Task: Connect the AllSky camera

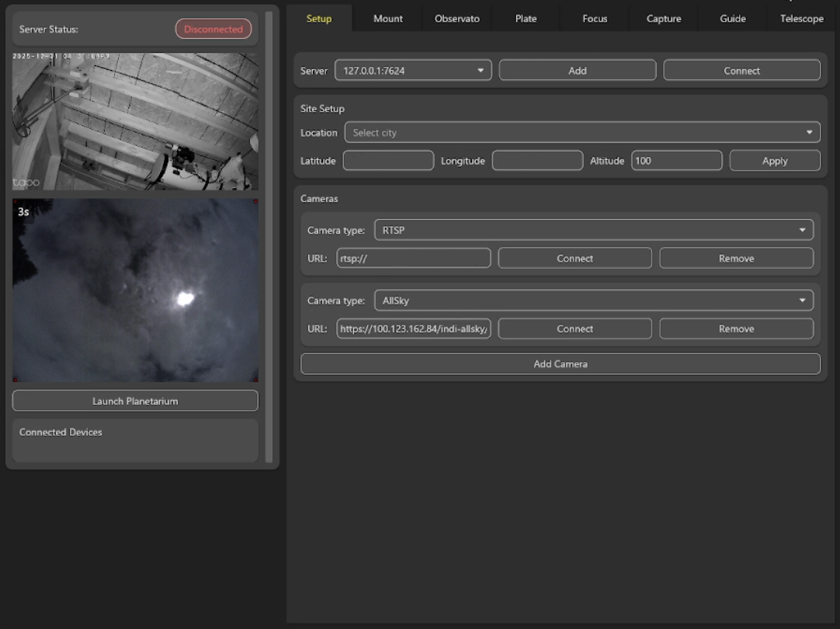Action: (x=574, y=329)
